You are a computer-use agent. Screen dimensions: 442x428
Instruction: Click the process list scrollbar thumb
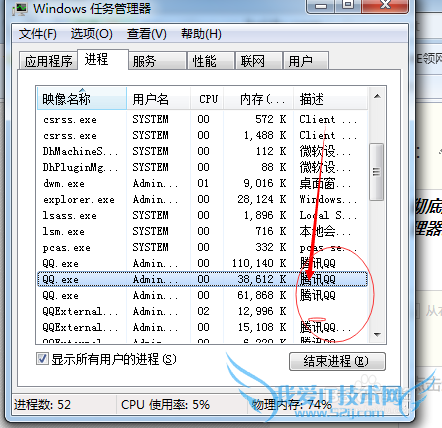[x=377, y=172]
